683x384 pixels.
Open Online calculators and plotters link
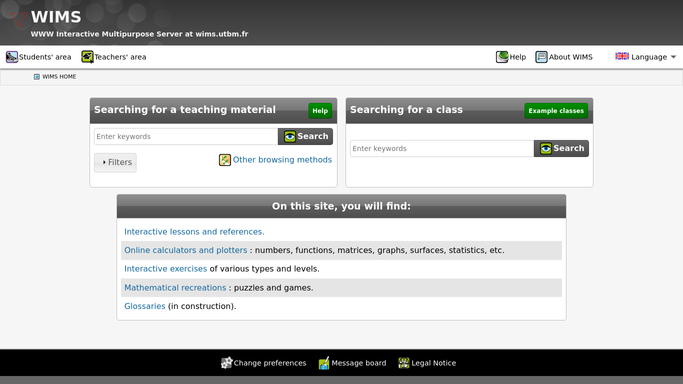(186, 250)
